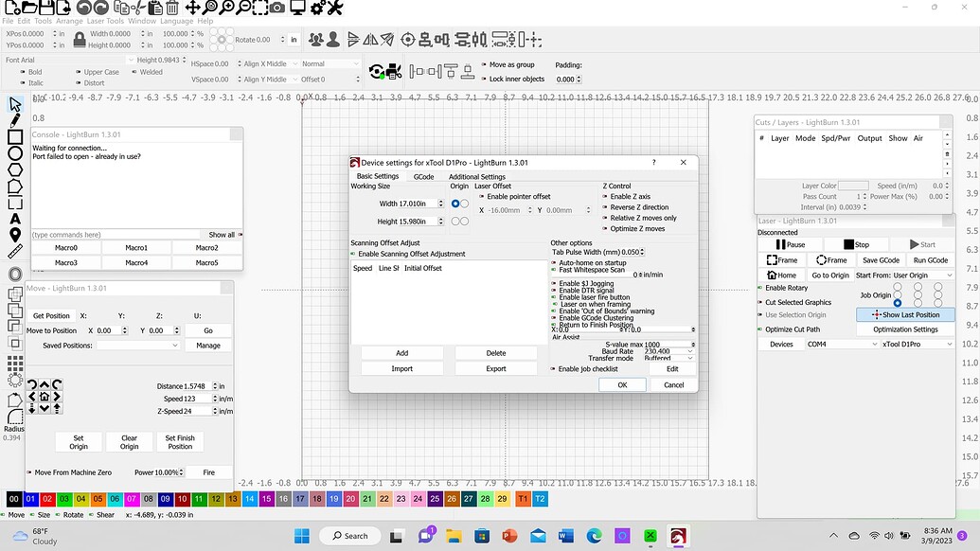This screenshot has height=551, width=980.
Task: Select the Text tool letter A
Action: 15,219
